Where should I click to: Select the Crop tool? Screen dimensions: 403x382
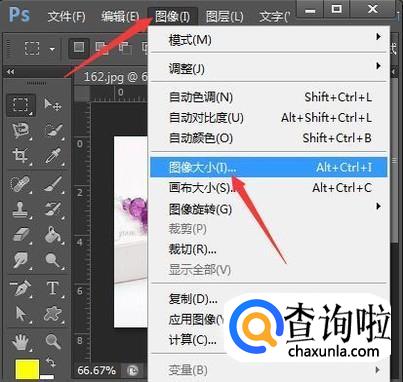pos(20,156)
